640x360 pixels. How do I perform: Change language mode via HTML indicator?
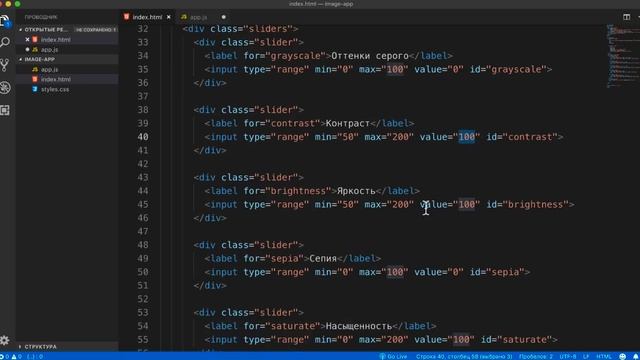604,356
